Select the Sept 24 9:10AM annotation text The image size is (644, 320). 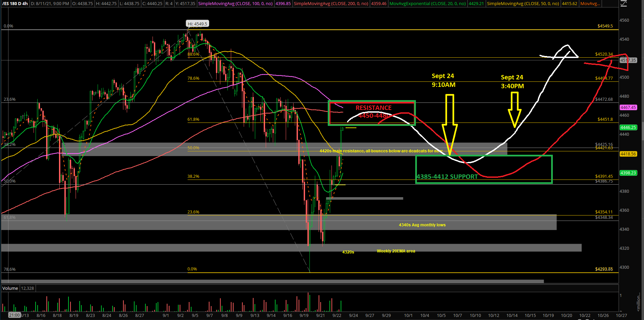(x=443, y=80)
